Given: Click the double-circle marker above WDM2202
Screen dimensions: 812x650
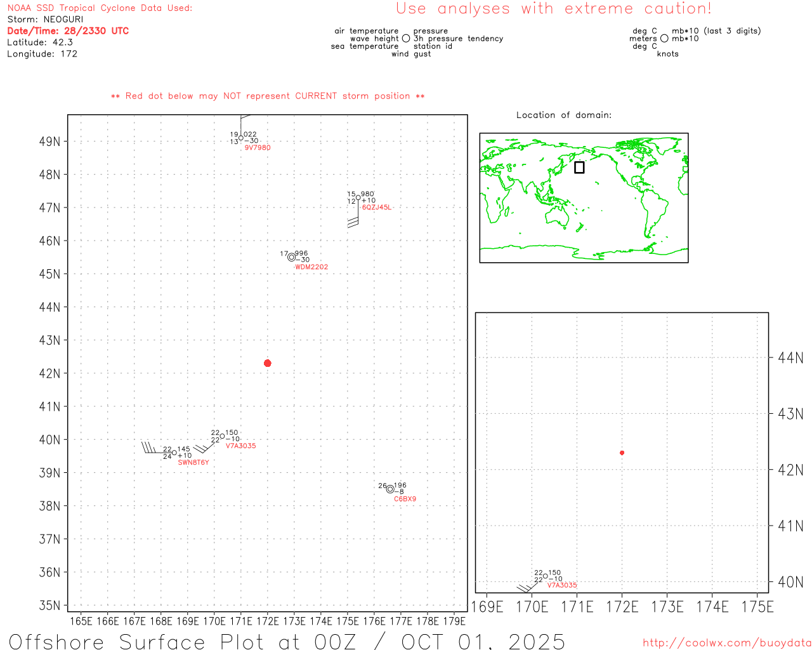Looking at the screenshot, I should [292, 257].
